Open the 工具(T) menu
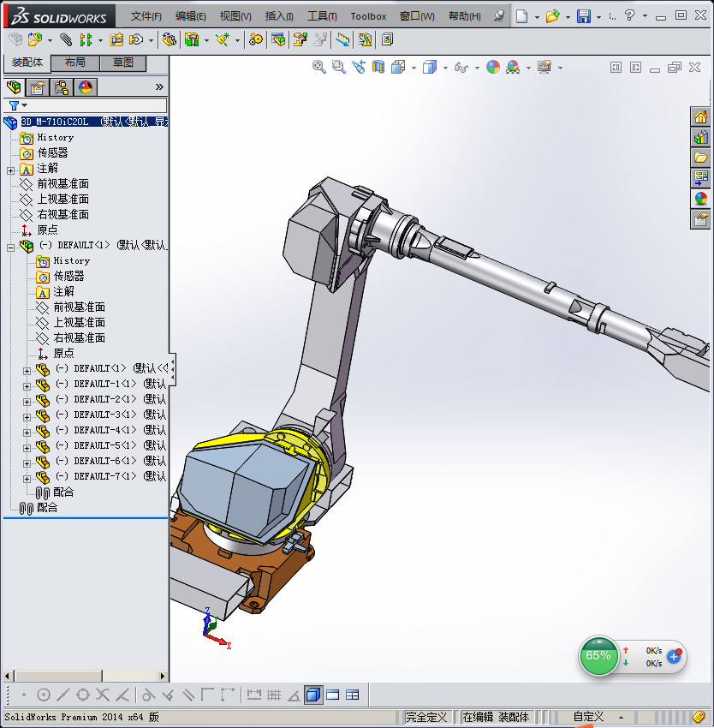Screen dimensions: 714x728 click(x=322, y=16)
